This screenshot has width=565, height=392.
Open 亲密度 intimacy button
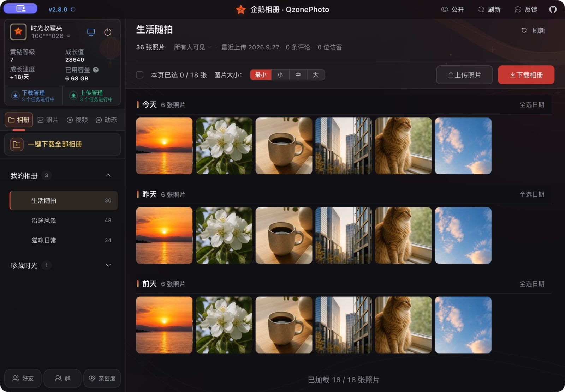[102, 379]
